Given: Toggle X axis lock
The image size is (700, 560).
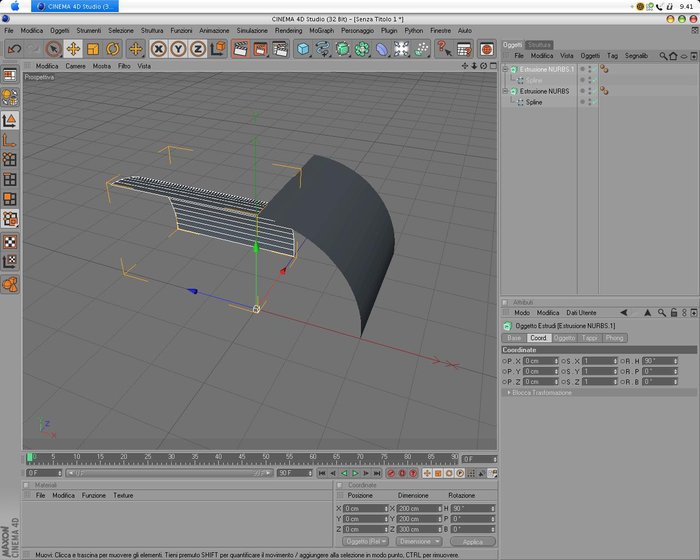Looking at the screenshot, I should pos(158,49).
